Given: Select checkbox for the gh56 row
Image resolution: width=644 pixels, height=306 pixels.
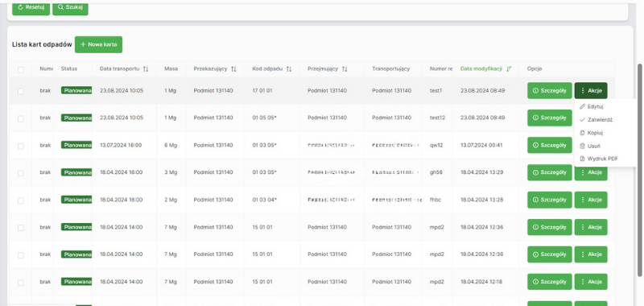Looking at the screenshot, I should click(x=21, y=173).
